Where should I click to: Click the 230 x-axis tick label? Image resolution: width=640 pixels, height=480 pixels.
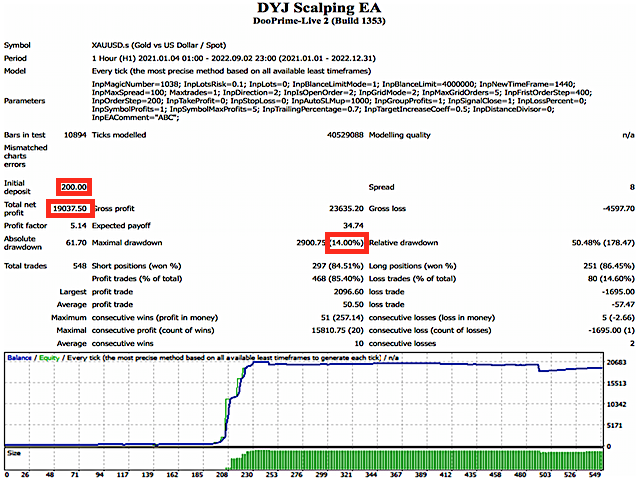(247, 475)
